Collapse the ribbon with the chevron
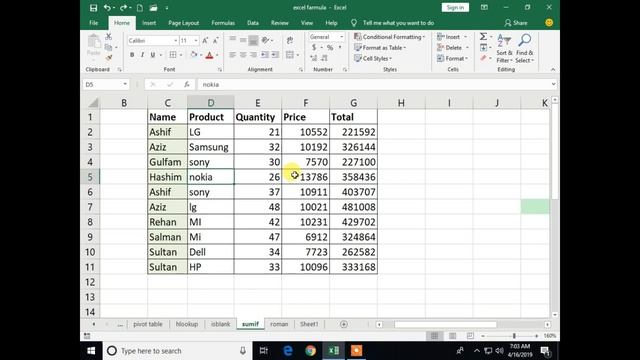 (553, 69)
